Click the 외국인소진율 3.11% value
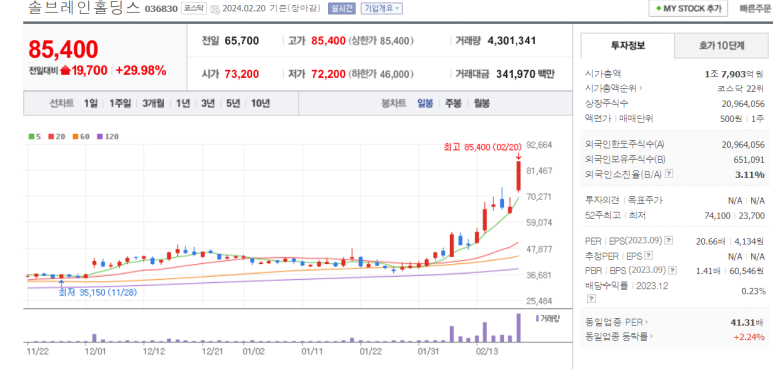 [749, 174]
